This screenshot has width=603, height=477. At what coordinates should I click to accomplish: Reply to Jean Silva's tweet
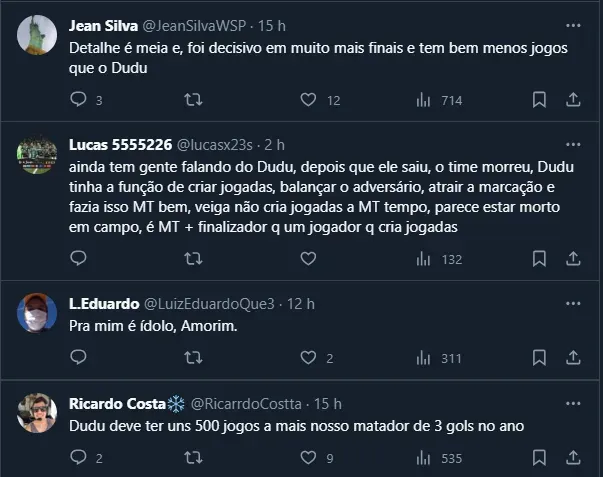81,99
